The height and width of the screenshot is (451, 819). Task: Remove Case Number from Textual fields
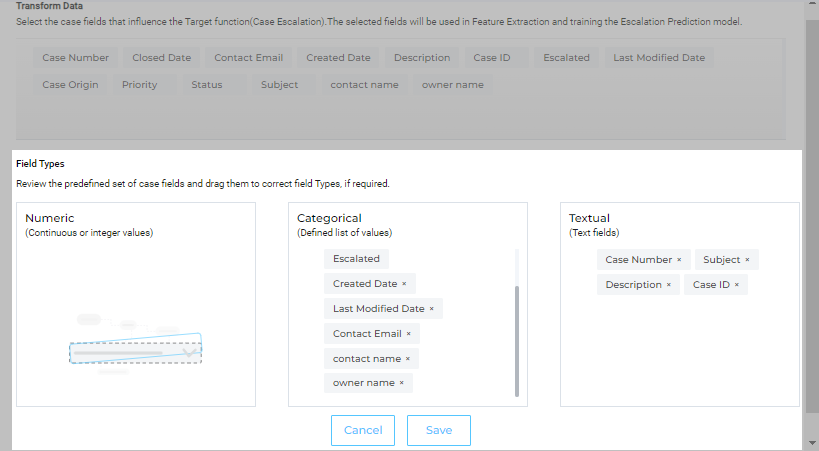pyautogui.click(x=679, y=260)
